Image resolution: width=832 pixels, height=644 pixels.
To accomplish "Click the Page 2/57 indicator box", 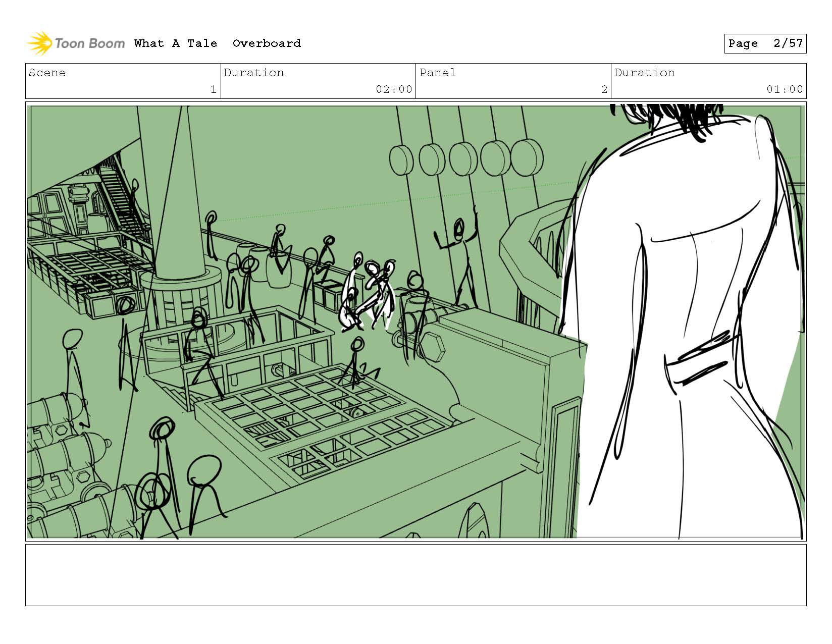I will pyautogui.click(x=765, y=43).
